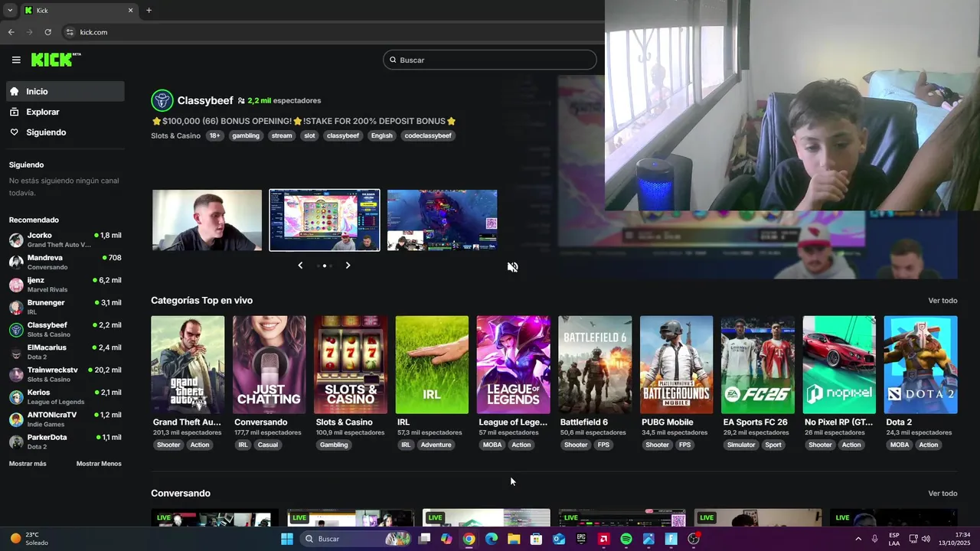Click the codeclassybeef tag
980x551 pixels.
tap(428, 135)
